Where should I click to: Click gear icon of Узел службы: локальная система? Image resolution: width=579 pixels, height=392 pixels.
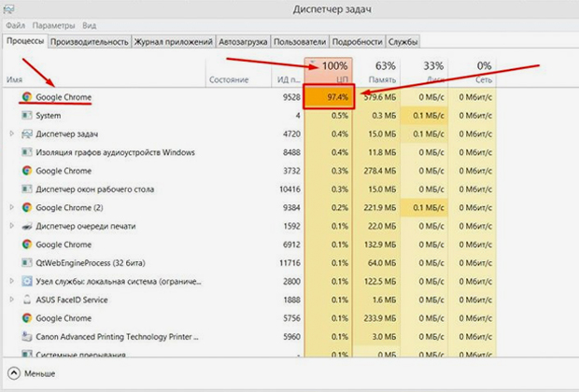tap(26, 281)
